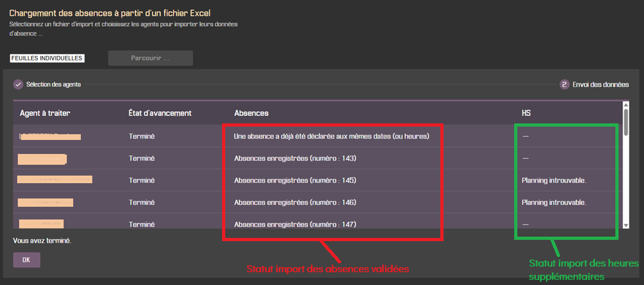Click Absences enregistrées (numéro : 143)
The height and width of the screenshot is (285, 644).
coord(295,158)
